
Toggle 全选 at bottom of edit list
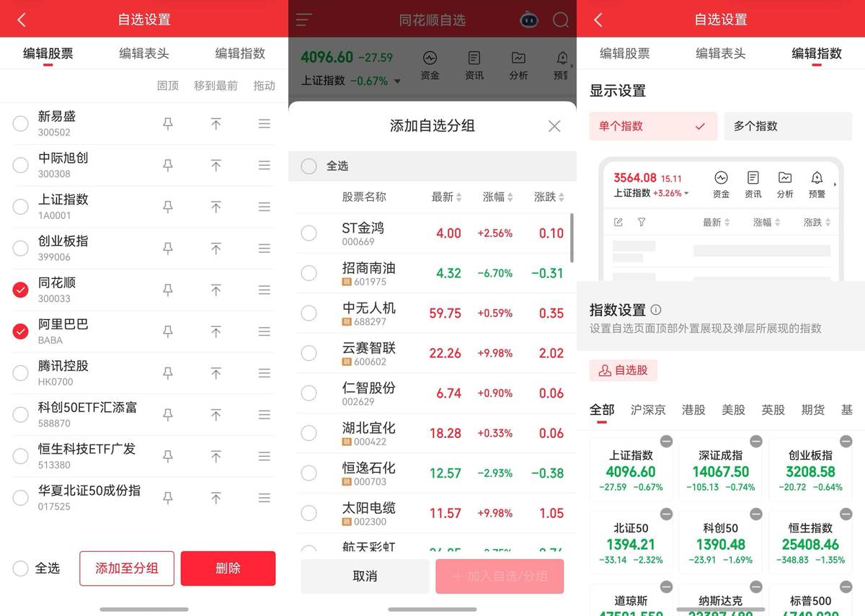coord(21,568)
